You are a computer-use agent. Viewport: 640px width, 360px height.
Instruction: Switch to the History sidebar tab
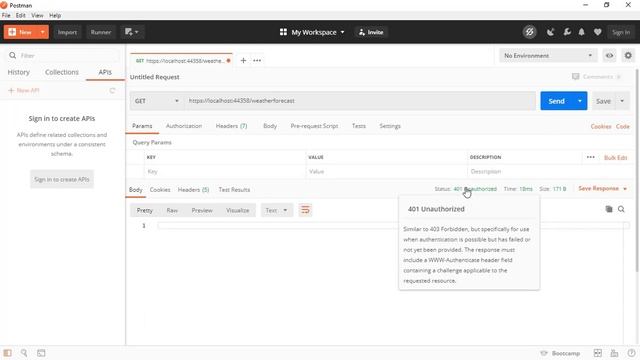click(19, 72)
